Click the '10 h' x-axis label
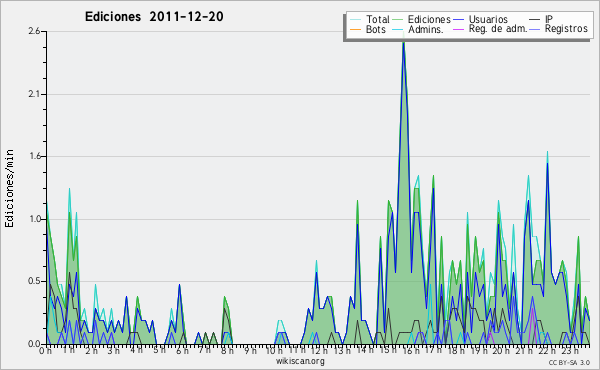 [x=274, y=350]
